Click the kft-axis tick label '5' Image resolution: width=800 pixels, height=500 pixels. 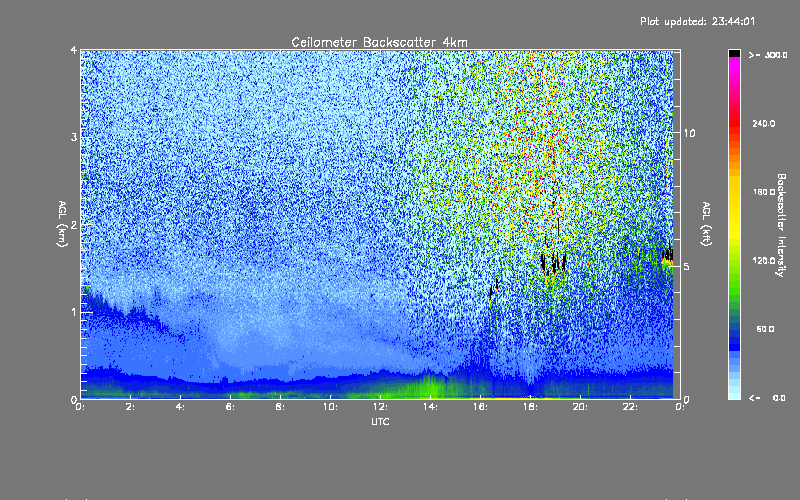point(687,266)
